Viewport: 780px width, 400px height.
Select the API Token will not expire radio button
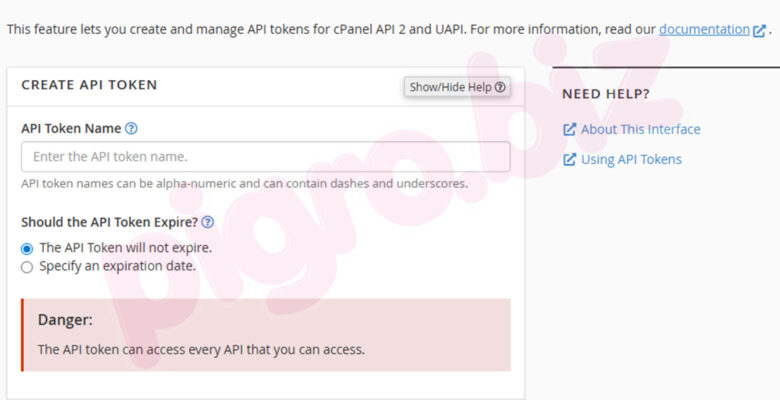coord(27,248)
